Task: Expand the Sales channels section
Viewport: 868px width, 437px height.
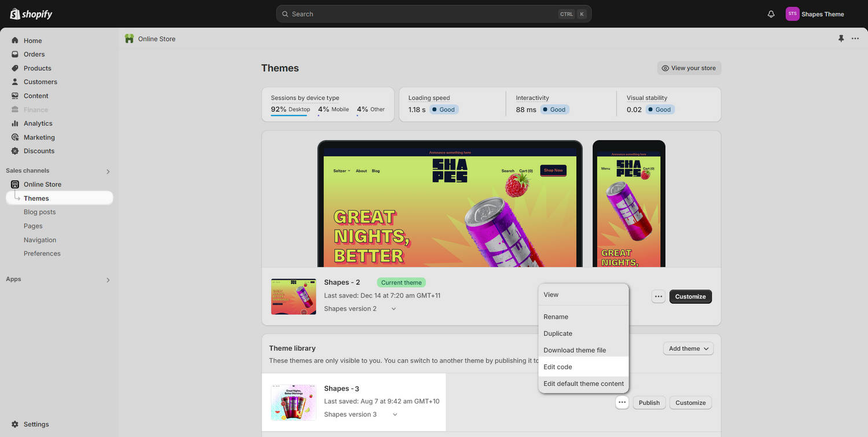Action: [108, 171]
